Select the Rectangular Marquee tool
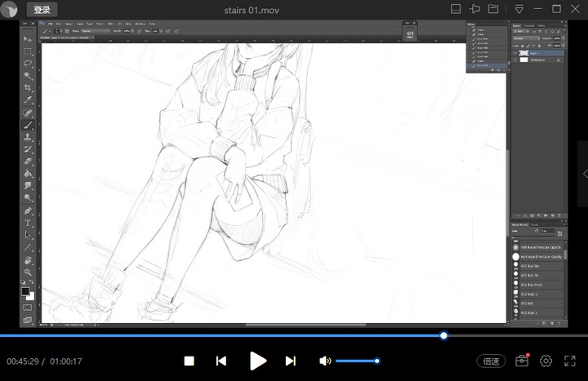Viewport: 588px width, 381px height. [x=28, y=51]
